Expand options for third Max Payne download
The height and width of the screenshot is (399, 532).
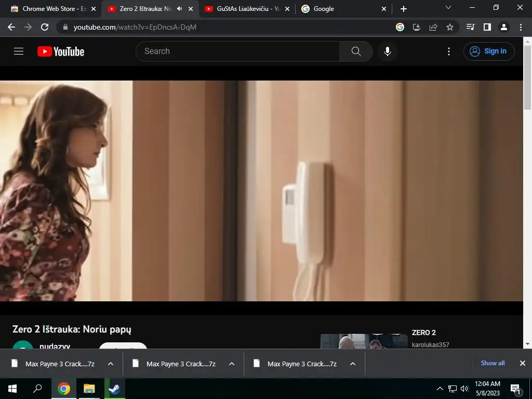click(353, 364)
